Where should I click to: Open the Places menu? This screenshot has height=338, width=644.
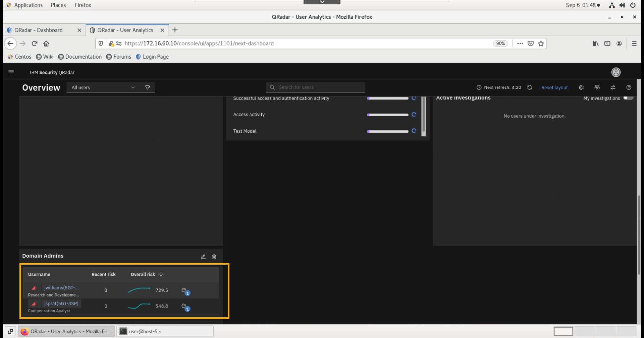click(x=58, y=5)
